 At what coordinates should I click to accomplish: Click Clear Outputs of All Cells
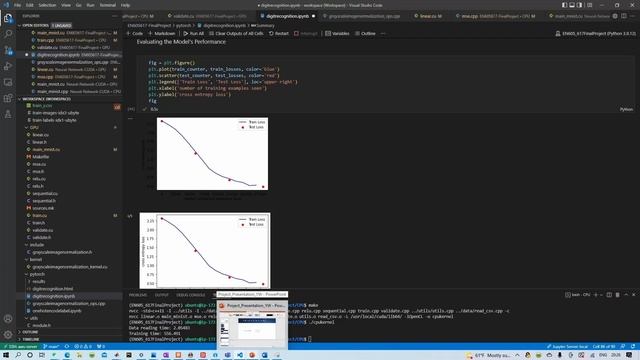click(x=236, y=33)
